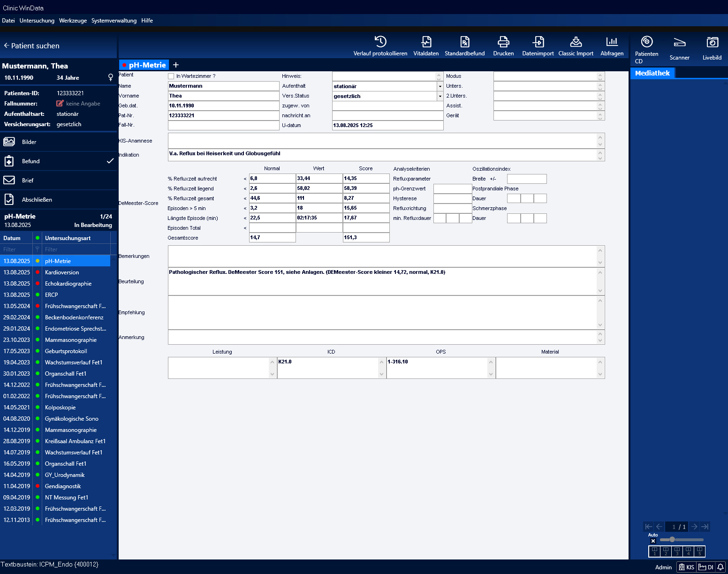Switch to the pH-Metrie tab
The height and width of the screenshot is (574, 728).
coord(144,65)
